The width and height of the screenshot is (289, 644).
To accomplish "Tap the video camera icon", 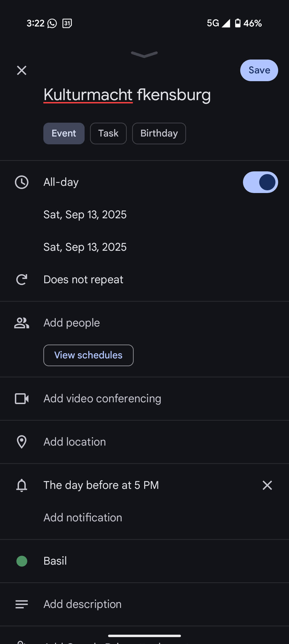I will click(22, 399).
